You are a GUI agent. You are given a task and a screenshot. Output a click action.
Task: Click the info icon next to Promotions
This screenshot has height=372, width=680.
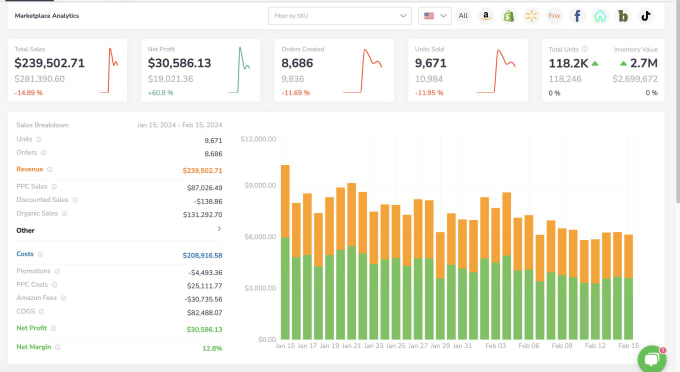(x=57, y=271)
